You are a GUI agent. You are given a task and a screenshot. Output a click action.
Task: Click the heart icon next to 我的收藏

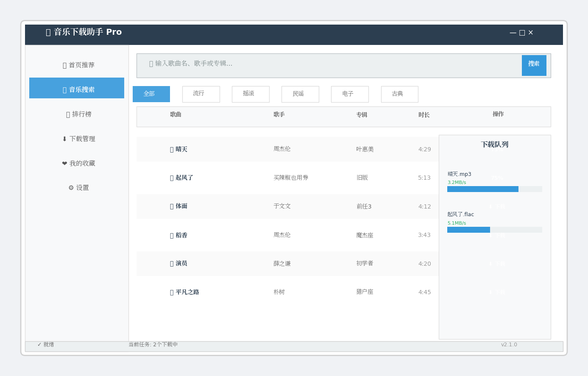(64, 163)
